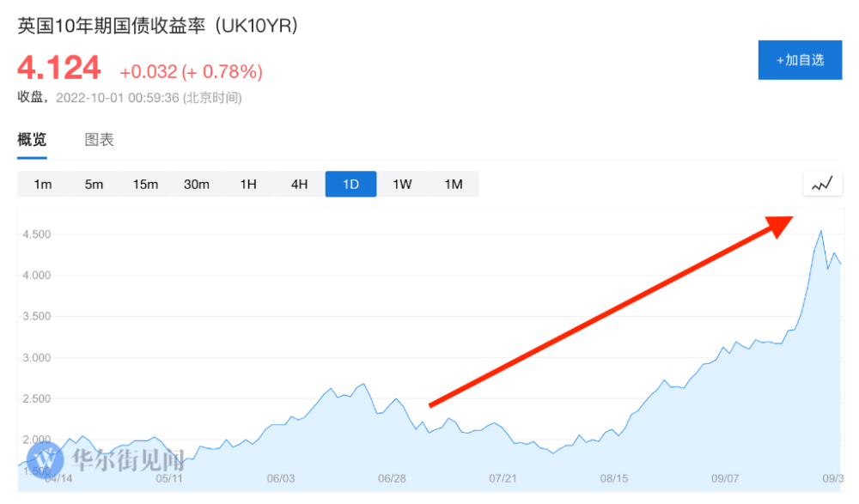The image size is (859, 504).
Task: Select the 1m timeframe
Action: click(43, 184)
